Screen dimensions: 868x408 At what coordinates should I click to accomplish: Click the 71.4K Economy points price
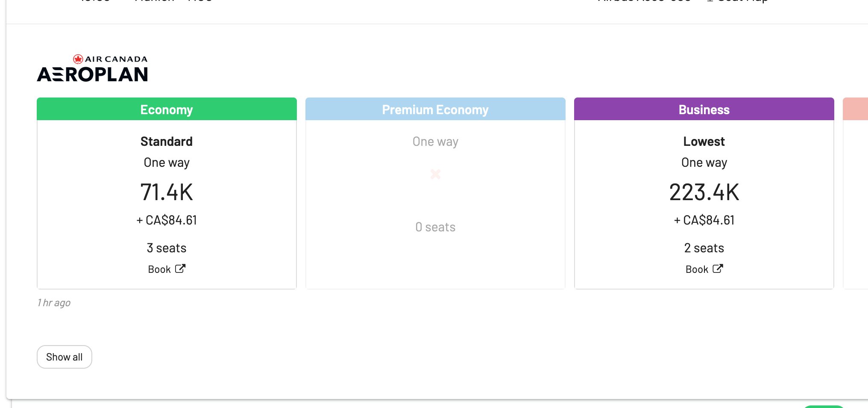(167, 192)
